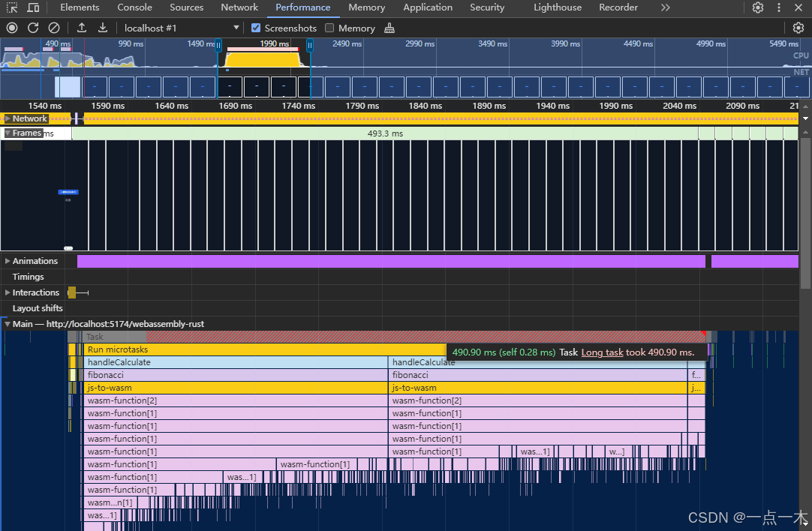Click the right overview selection handle
The height and width of the screenshot is (531, 812).
point(310,46)
